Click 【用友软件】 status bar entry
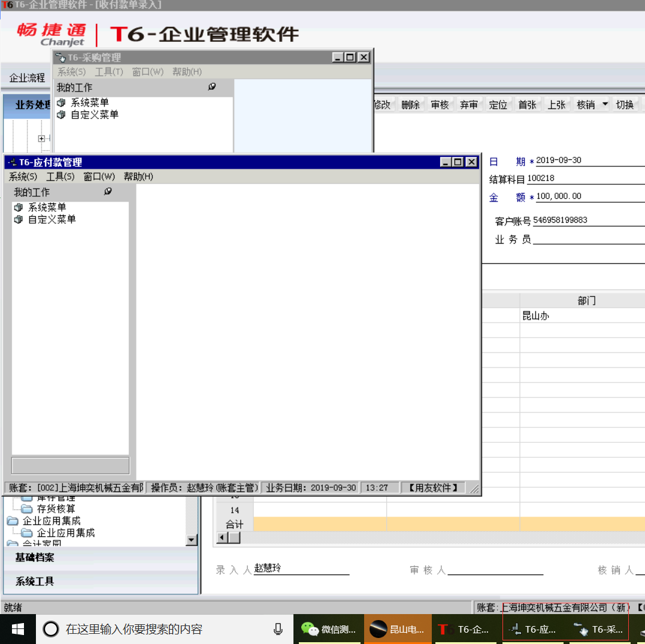645x644 pixels. tap(433, 488)
